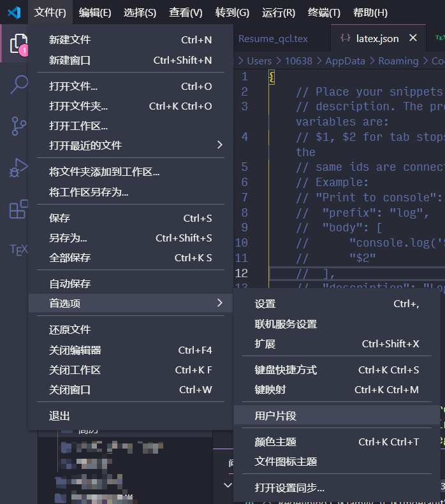Open the 运行(R) menu
The image size is (445, 504).
click(x=279, y=13)
